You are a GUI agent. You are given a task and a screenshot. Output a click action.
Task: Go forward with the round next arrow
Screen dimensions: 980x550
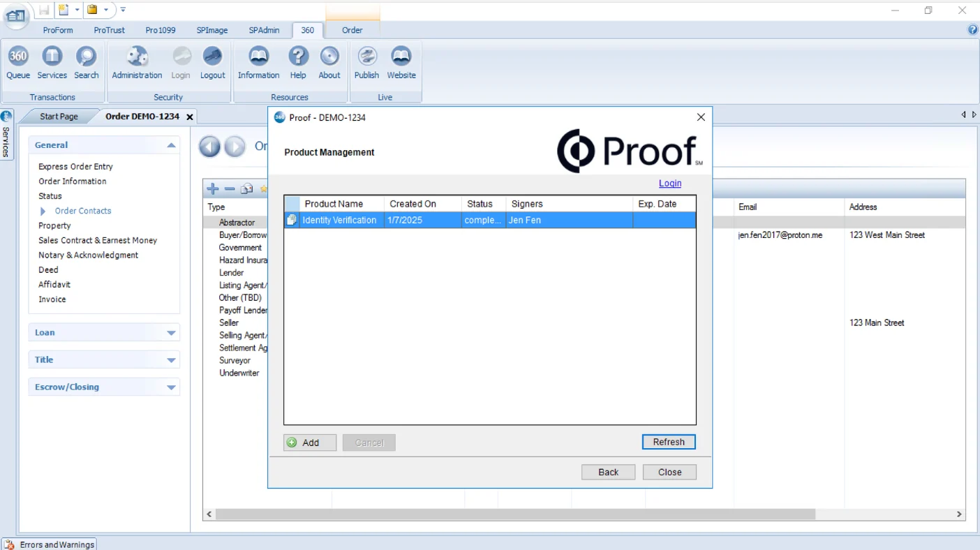click(235, 147)
